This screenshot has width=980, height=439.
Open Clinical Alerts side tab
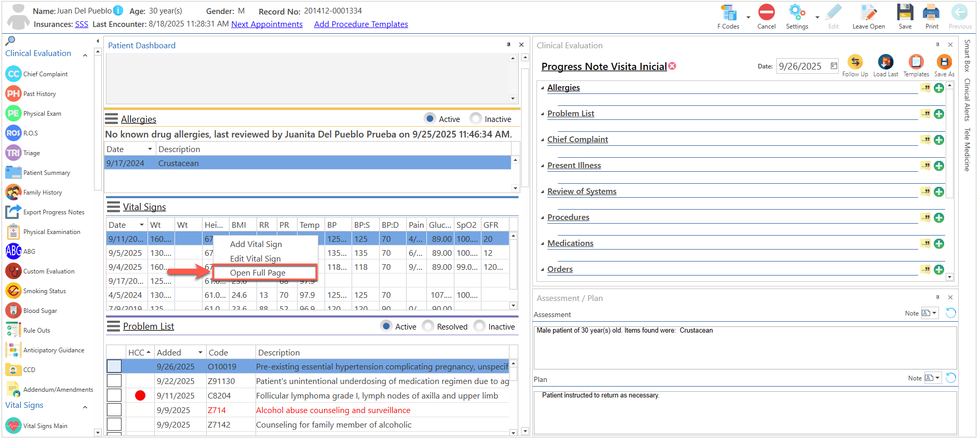pyautogui.click(x=966, y=100)
